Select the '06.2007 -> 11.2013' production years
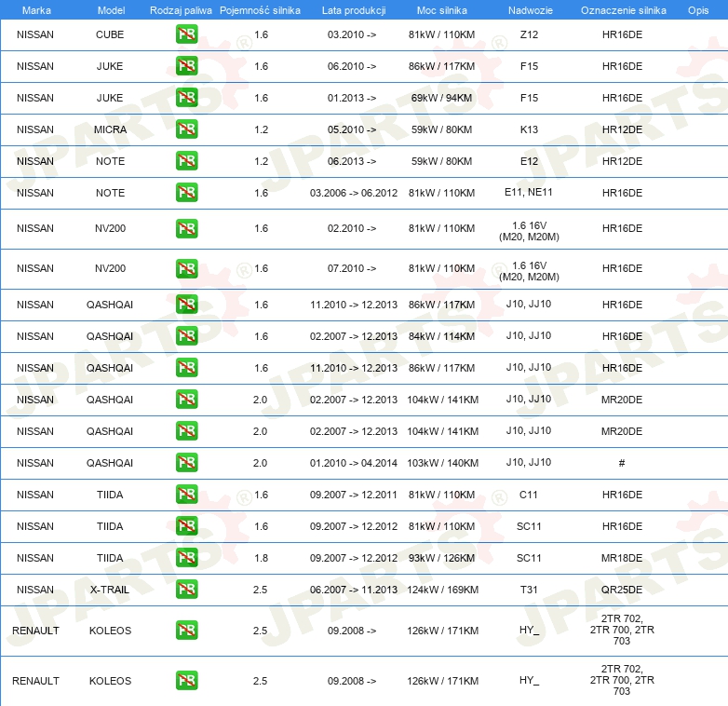728x706 pixels. pyautogui.click(x=354, y=590)
